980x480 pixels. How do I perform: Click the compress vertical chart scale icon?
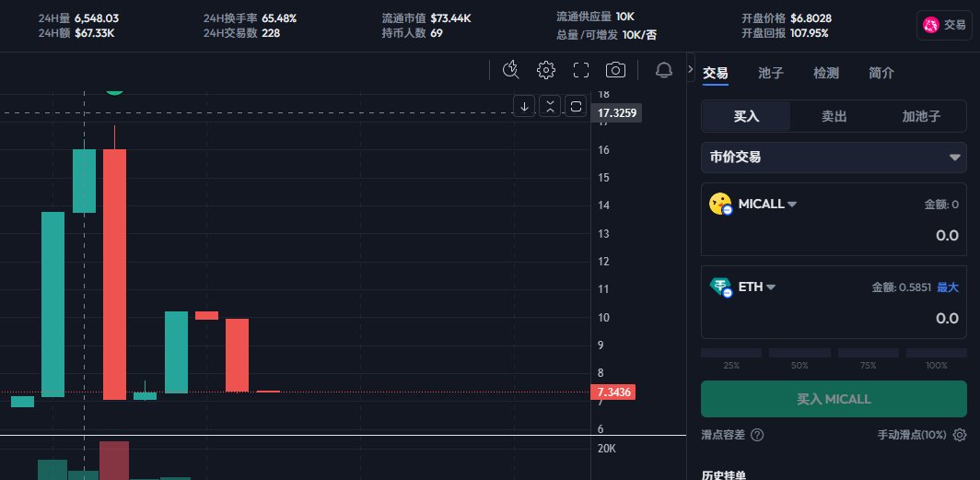point(550,106)
